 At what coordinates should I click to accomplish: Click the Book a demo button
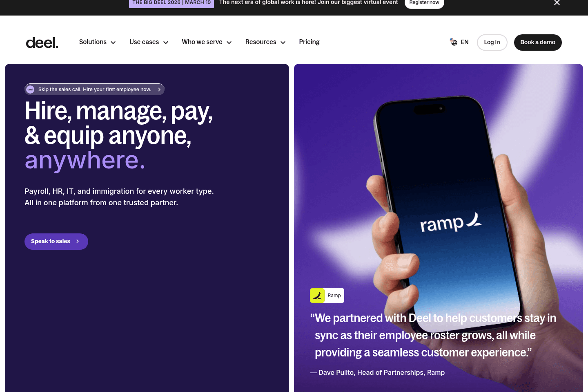click(x=538, y=43)
